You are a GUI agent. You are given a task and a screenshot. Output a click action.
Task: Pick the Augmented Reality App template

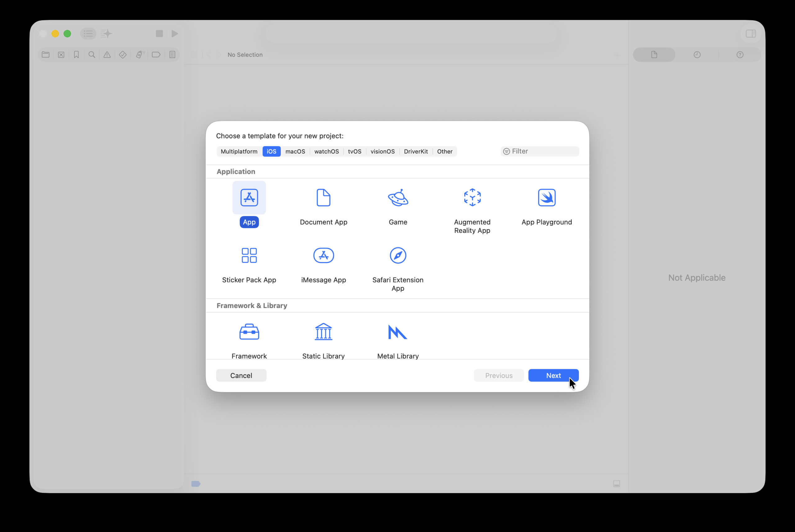point(472,198)
